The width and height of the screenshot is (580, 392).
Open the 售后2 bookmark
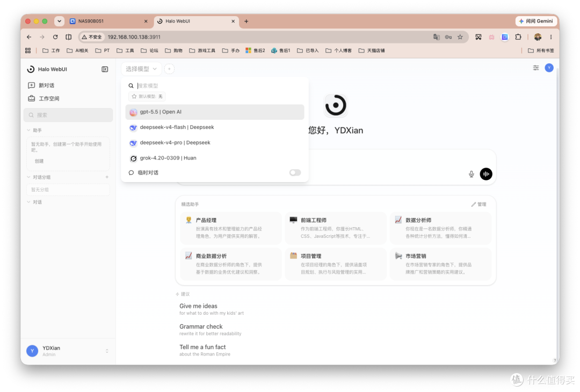coord(255,50)
